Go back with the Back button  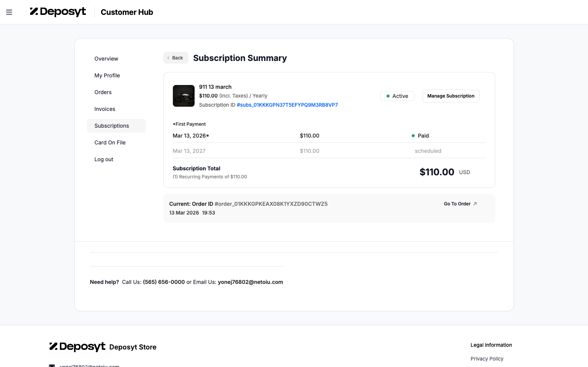[x=176, y=58]
